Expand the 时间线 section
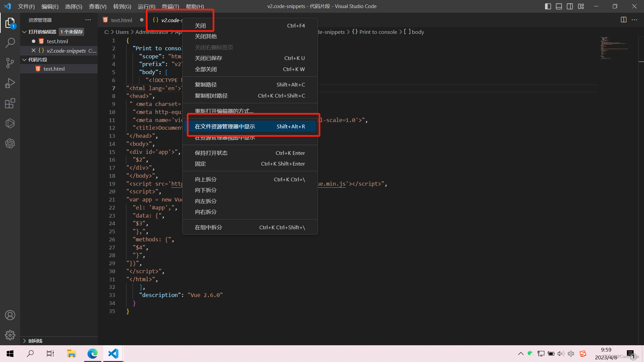The height and width of the screenshot is (362, 644). pos(24,341)
